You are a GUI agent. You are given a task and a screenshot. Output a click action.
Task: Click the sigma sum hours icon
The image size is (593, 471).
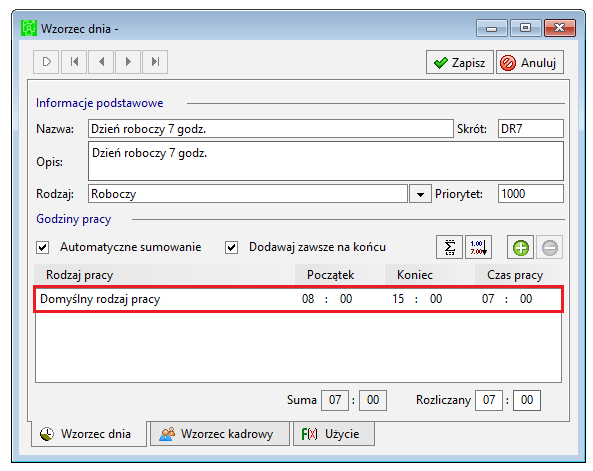(449, 247)
